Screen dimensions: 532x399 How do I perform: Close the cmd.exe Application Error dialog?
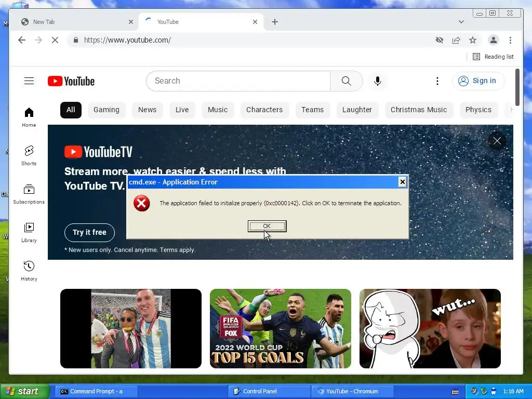[x=403, y=182]
